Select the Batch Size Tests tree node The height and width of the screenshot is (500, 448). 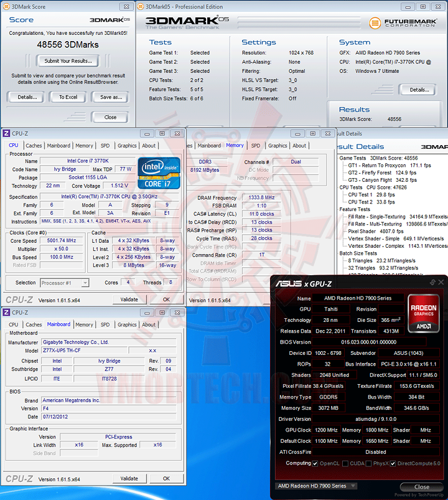(x=358, y=253)
